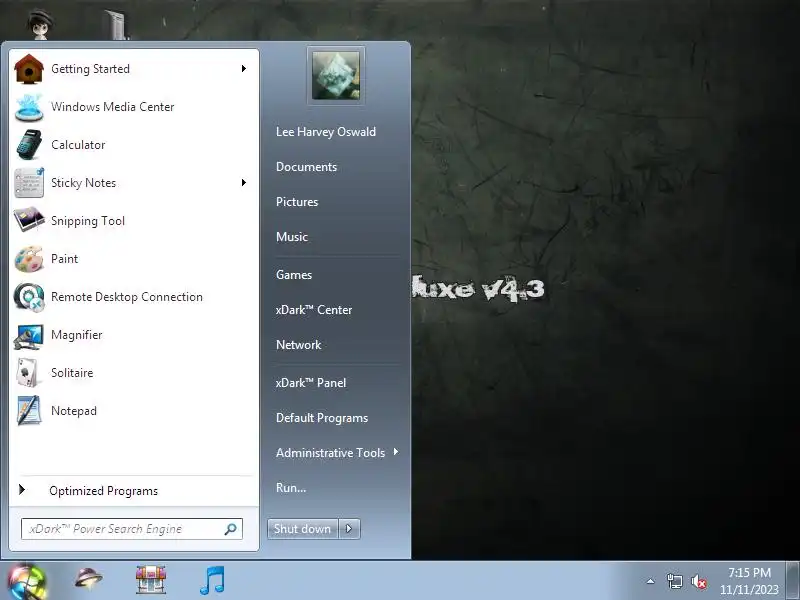Open Music from Start menu
The width and height of the screenshot is (800, 600).
coord(292,237)
